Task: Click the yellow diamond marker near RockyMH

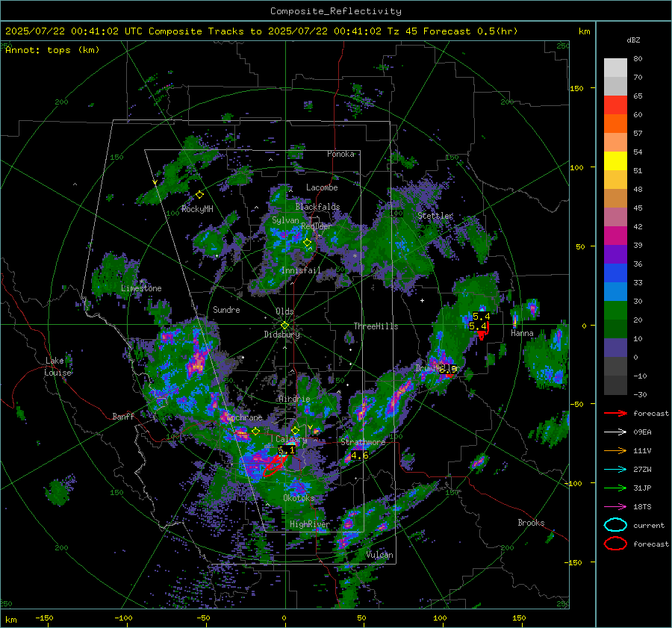Action: click(199, 195)
